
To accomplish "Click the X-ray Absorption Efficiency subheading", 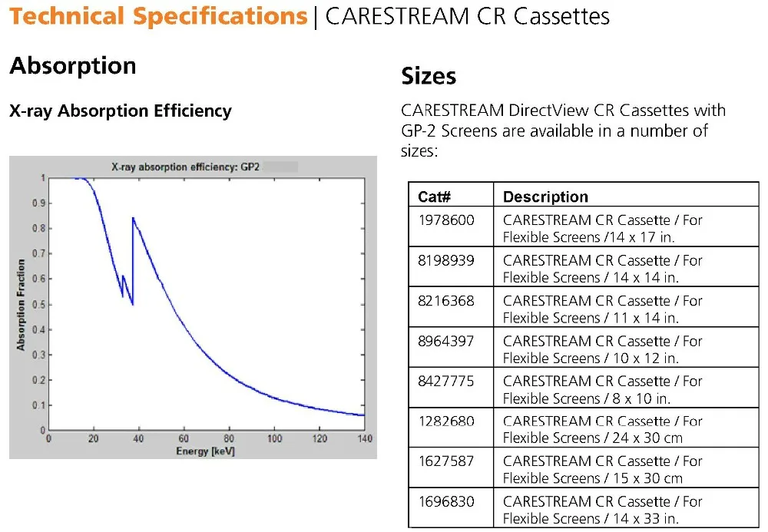I will (x=121, y=111).
